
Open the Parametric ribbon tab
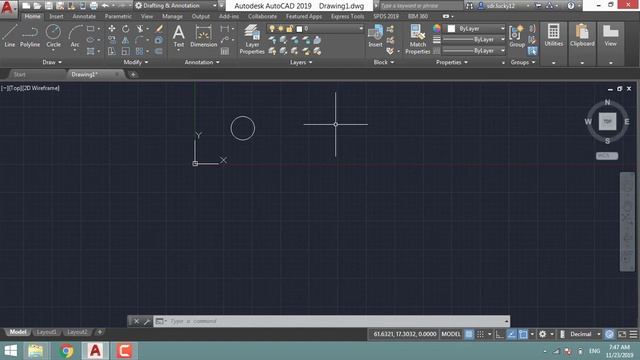coord(118,16)
